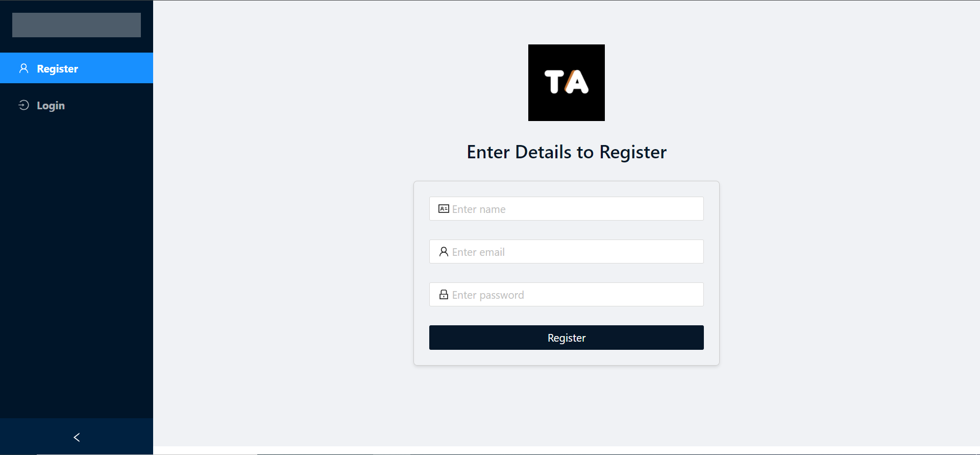This screenshot has height=455, width=980.
Task: Click the ID card icon inside the name field
Action: 443,208
